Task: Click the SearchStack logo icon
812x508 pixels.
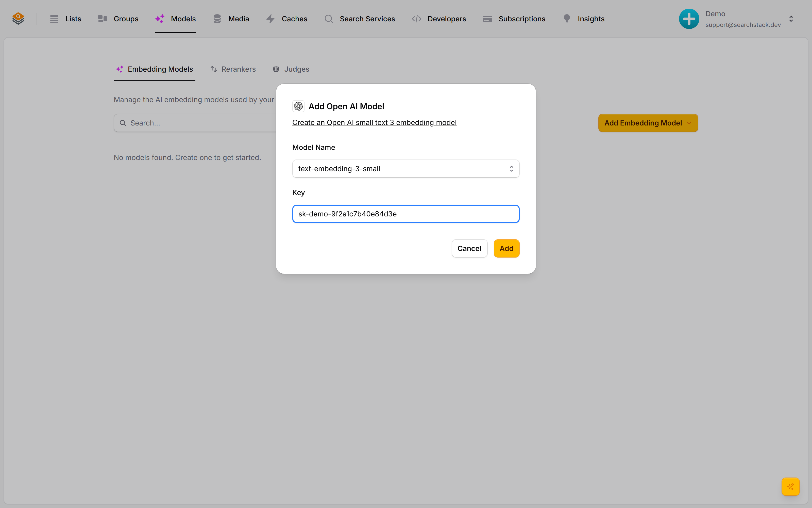Action: [18, 19]
